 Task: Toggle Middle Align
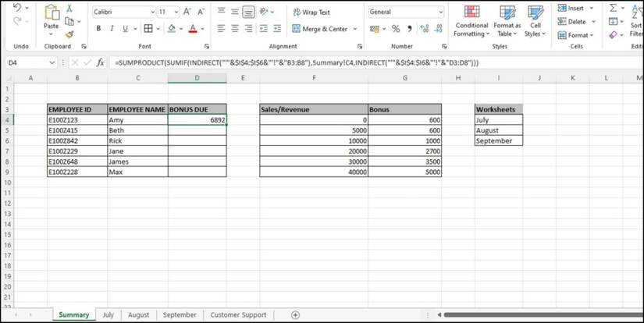[235, 12]
